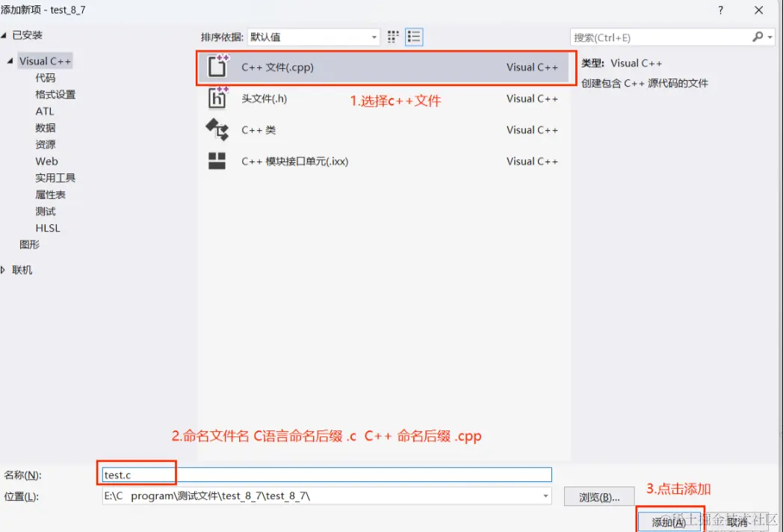Select the 实用工具 category
Viewport: 783px width, 532px height.
point(55,178)
